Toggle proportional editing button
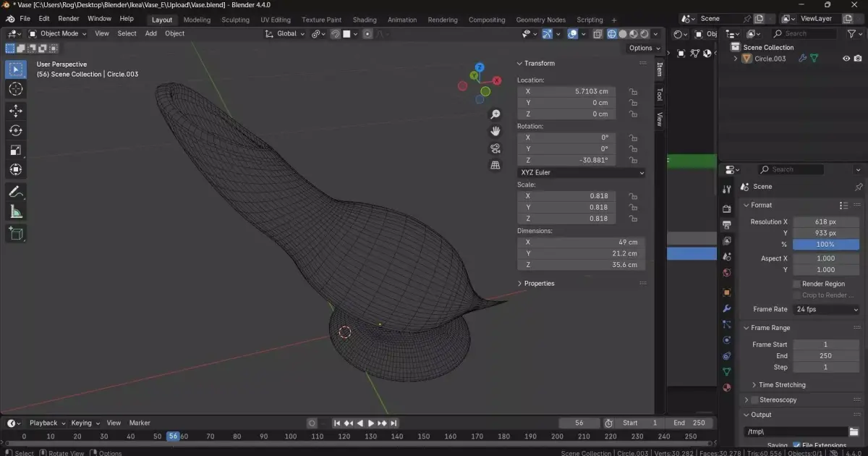The height and width of the screenshot is (456, 868). [x=368, y=33]
